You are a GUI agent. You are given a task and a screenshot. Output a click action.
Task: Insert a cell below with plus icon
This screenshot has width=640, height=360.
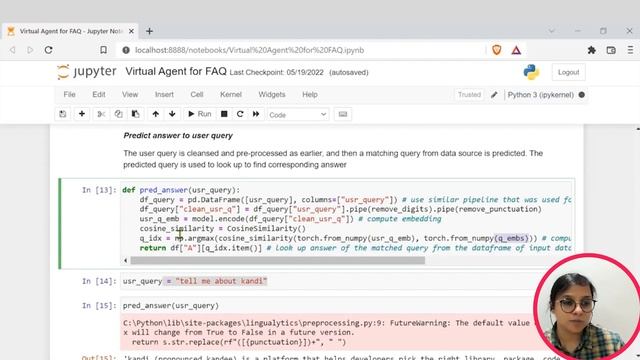(82, 114)
